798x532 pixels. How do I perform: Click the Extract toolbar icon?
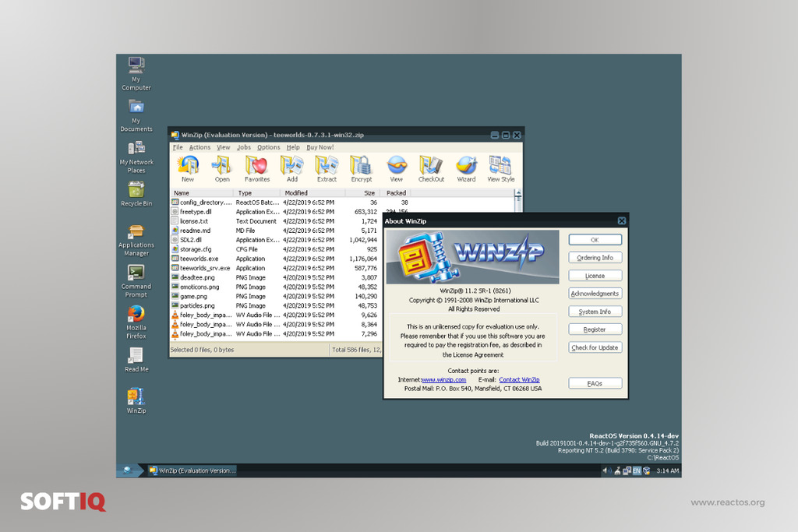click(x=327, y=169)
